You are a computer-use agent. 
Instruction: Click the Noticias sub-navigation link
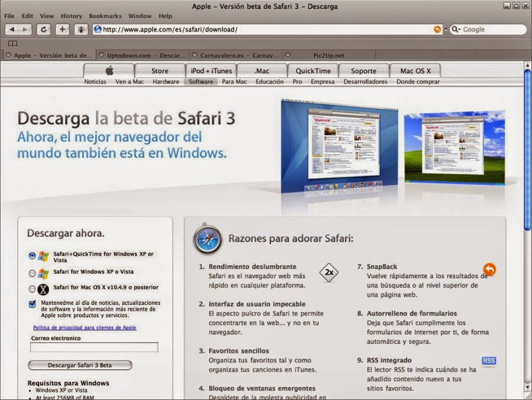(x=95, y=82)
